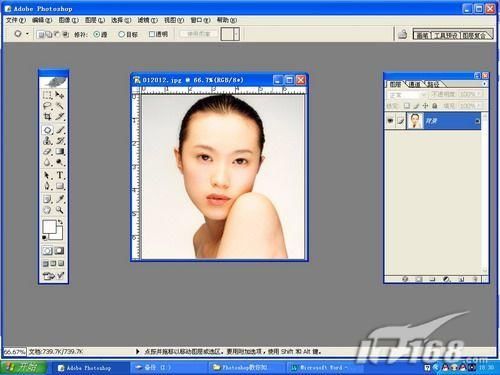This screenshot has height=375, width=500.
Task: Open the layer fill dropdown
Action: (479, 106)
